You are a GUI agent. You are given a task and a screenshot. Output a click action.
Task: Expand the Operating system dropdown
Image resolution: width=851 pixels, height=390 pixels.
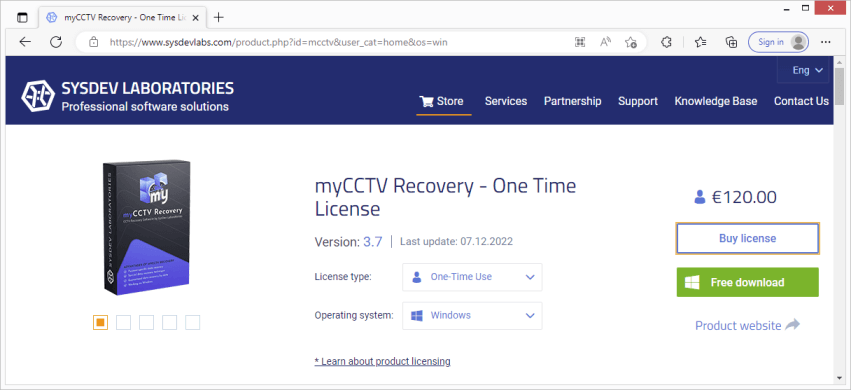coord(472,315)
